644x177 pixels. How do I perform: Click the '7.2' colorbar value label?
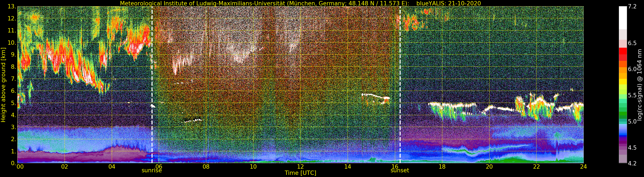[x=632, y=7]
